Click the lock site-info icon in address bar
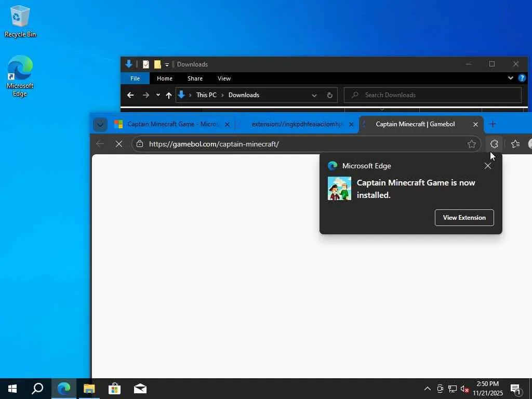Screen dimensions: 532x399 139,144
